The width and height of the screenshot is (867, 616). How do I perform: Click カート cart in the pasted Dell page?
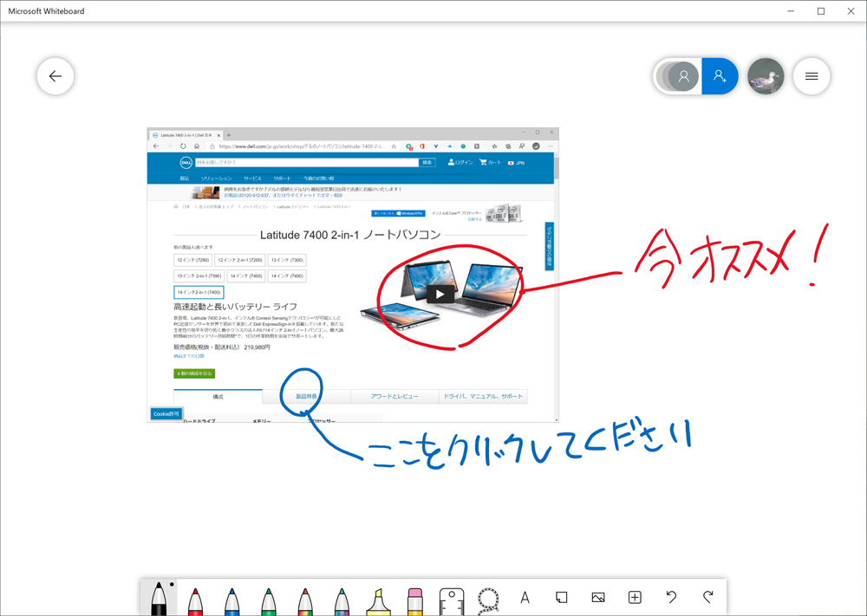[491, 162]
